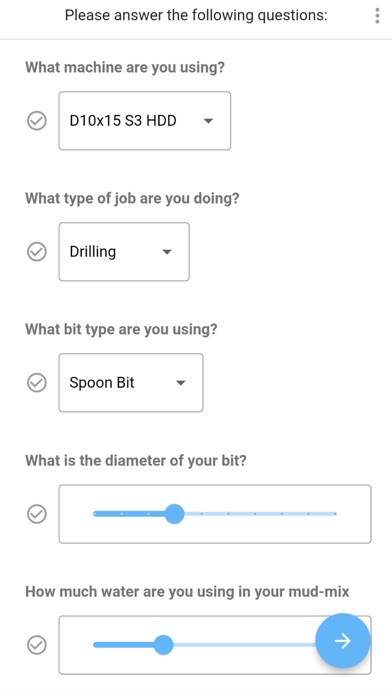Screen dimensions: 392x696
Task: Click the 'Please answer the following questions' header
Action: [x=196, y=16]
